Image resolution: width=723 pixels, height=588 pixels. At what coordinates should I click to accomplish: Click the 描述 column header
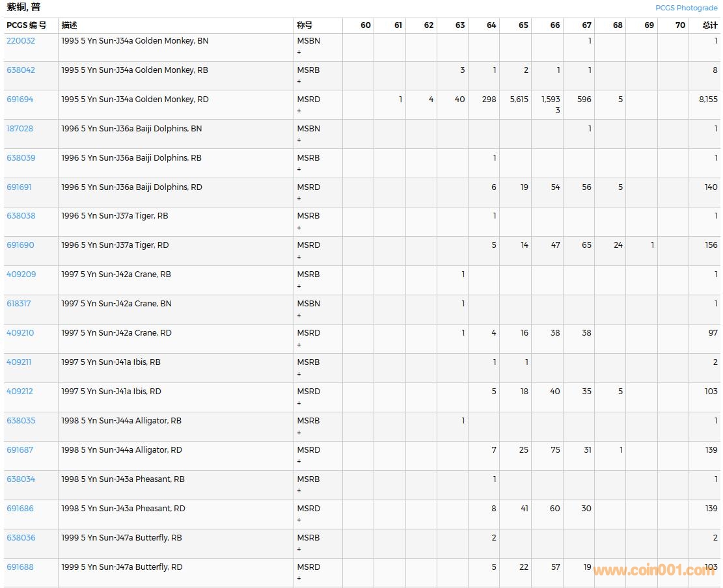click(69, 25)
